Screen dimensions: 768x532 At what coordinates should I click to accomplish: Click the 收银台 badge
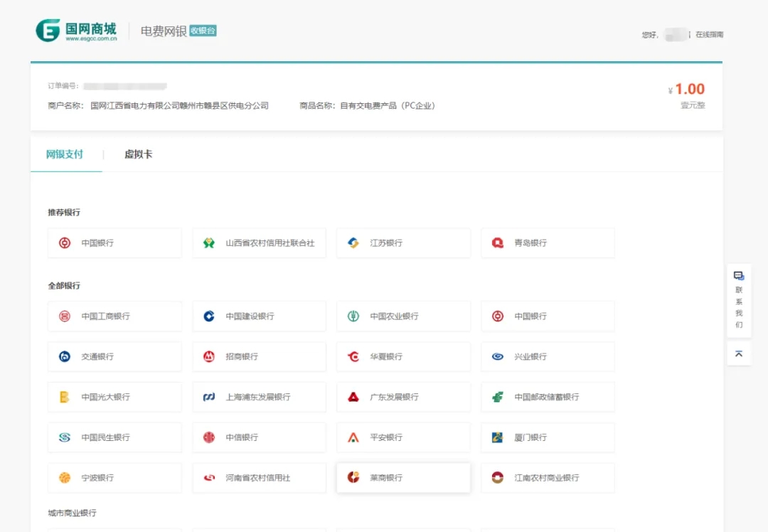point(203,31)
